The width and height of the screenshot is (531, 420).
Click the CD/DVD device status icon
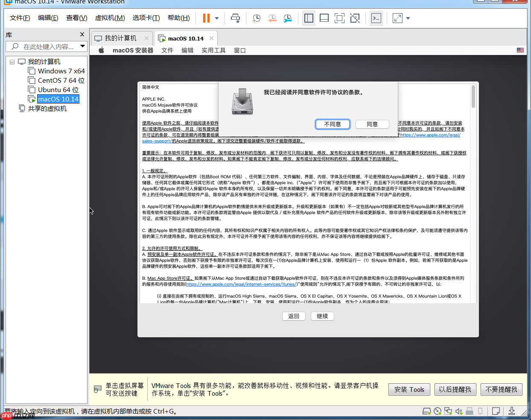[x=438, y=411]
